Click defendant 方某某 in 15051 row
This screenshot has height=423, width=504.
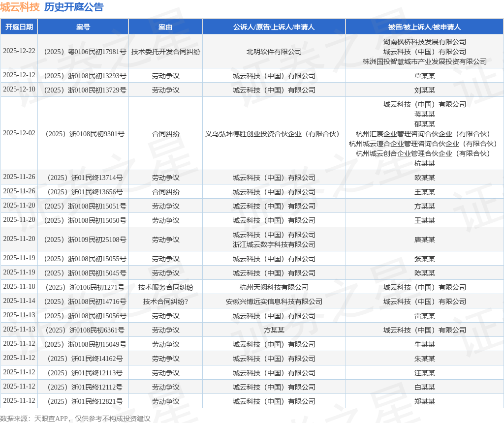(425, 206)
